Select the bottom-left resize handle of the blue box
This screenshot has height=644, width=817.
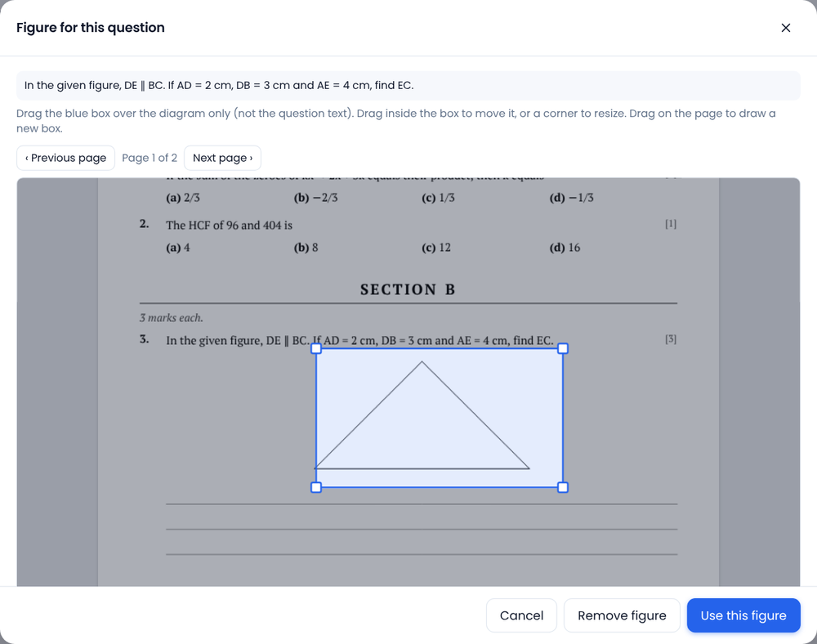coord(316,487)
